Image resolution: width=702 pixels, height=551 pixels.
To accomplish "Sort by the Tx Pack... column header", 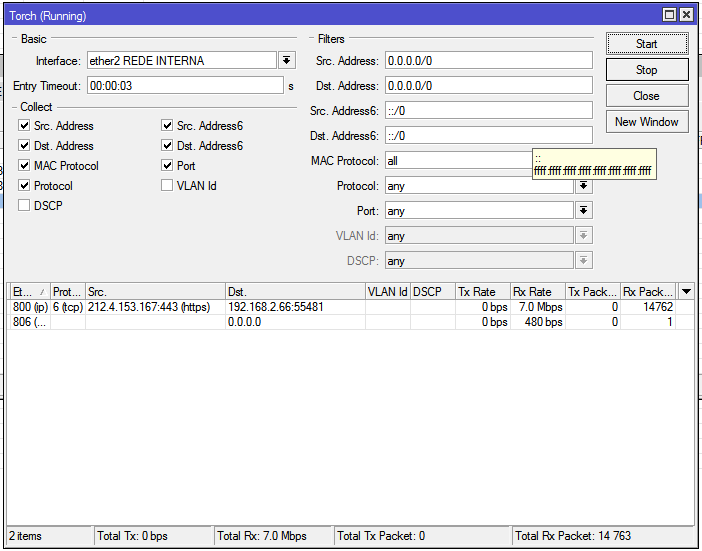I will (593, 292).
